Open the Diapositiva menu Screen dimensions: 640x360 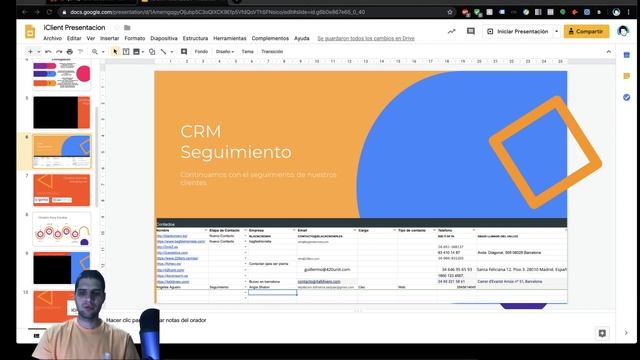pos(164,38)
